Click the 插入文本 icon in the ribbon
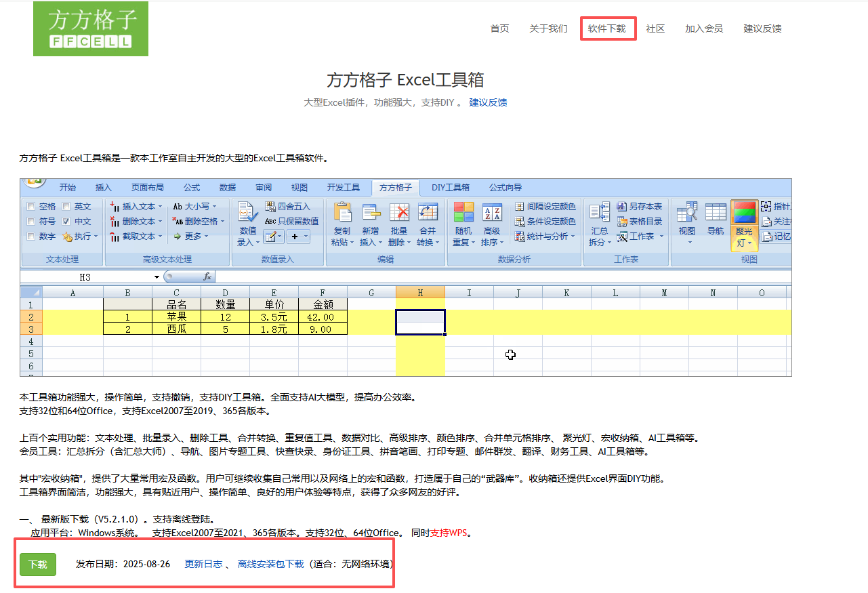Screen dimensions: 868x593 pyautogui.click(x=115, y=207)
